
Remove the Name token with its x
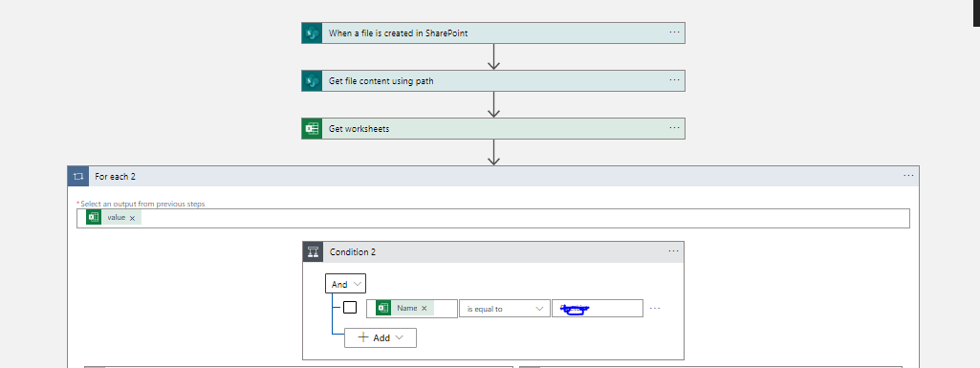pyautogui.click(x=424, y=308)
